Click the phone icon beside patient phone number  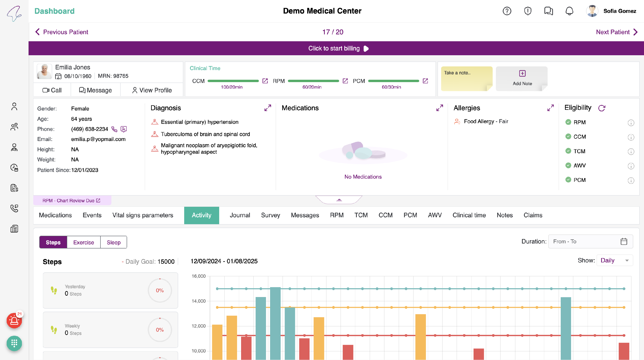[x=114, y=129]
